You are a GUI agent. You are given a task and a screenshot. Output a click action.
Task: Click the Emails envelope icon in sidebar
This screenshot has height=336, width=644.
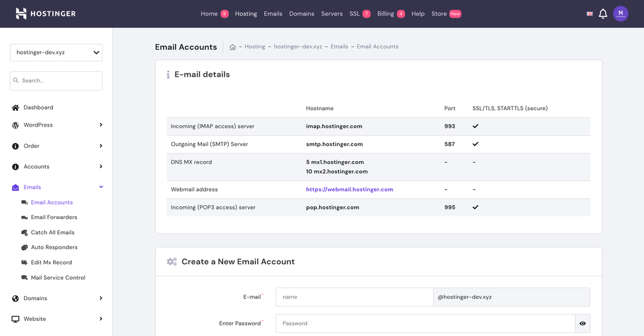16,188
